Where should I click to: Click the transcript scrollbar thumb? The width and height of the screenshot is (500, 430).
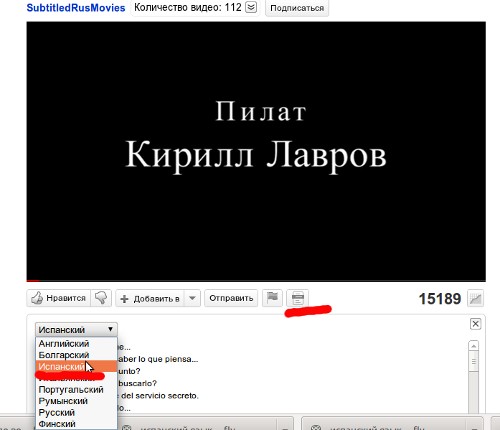point(474,362)
